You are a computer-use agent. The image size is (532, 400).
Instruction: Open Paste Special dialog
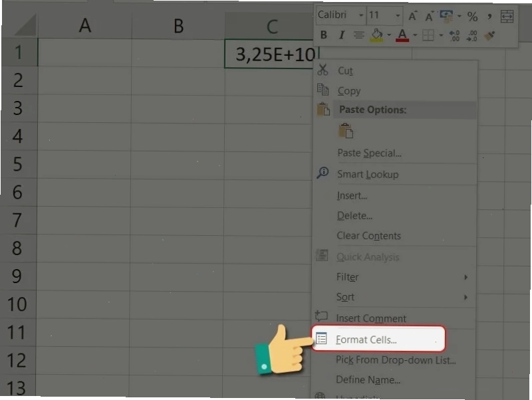(369, 153)
